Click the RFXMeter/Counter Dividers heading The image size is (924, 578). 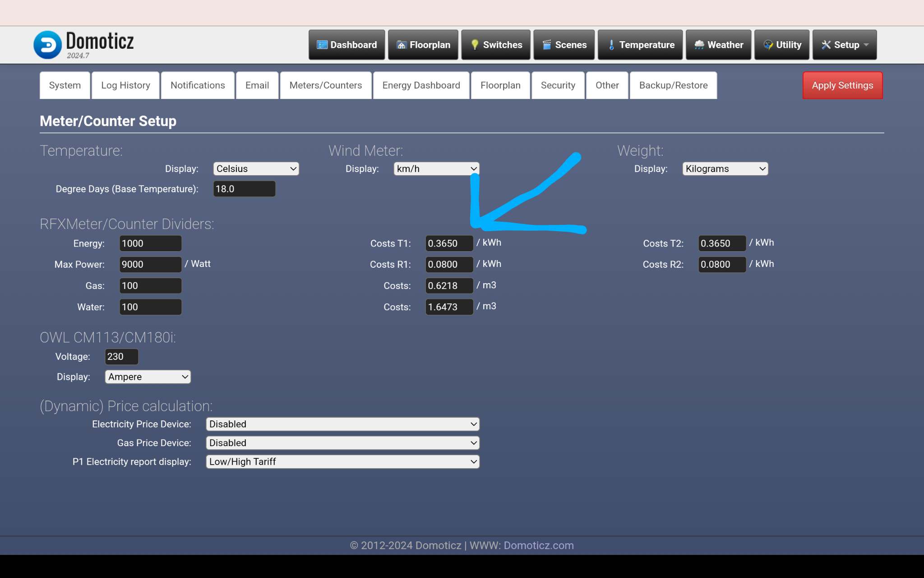pos(127,224)
